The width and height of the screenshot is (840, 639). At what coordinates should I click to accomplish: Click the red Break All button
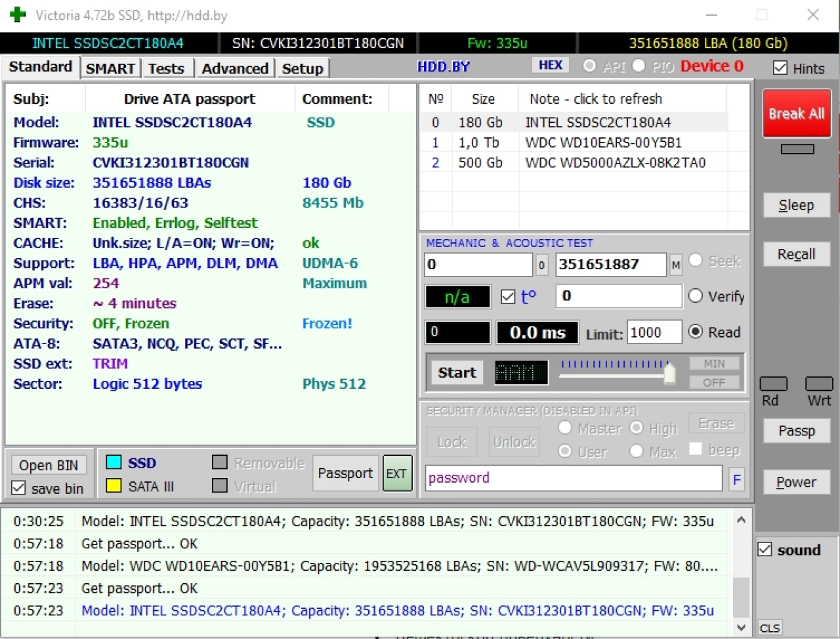(797, 114)
